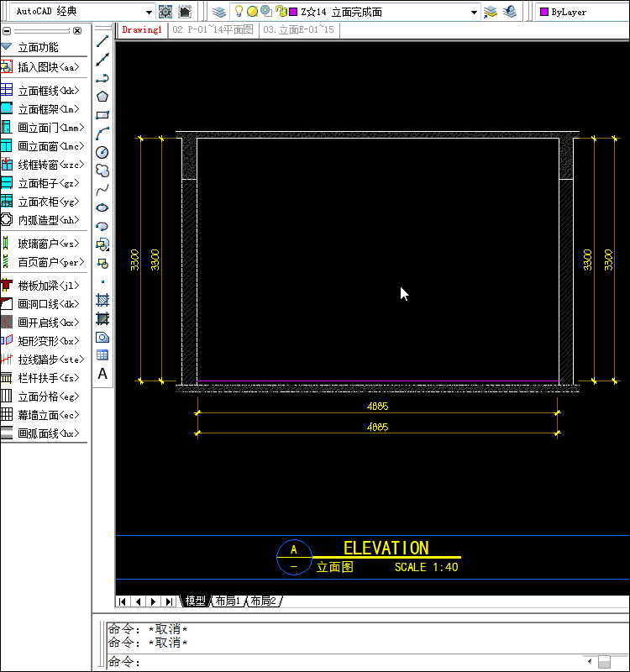Open the ByLayer color dropdown

(582, 12)
